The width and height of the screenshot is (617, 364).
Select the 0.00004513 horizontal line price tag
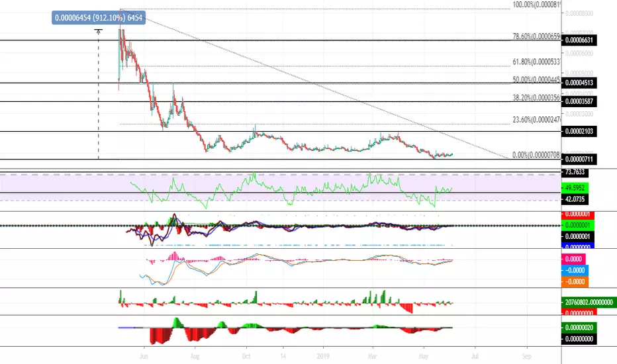coord(579,83)
